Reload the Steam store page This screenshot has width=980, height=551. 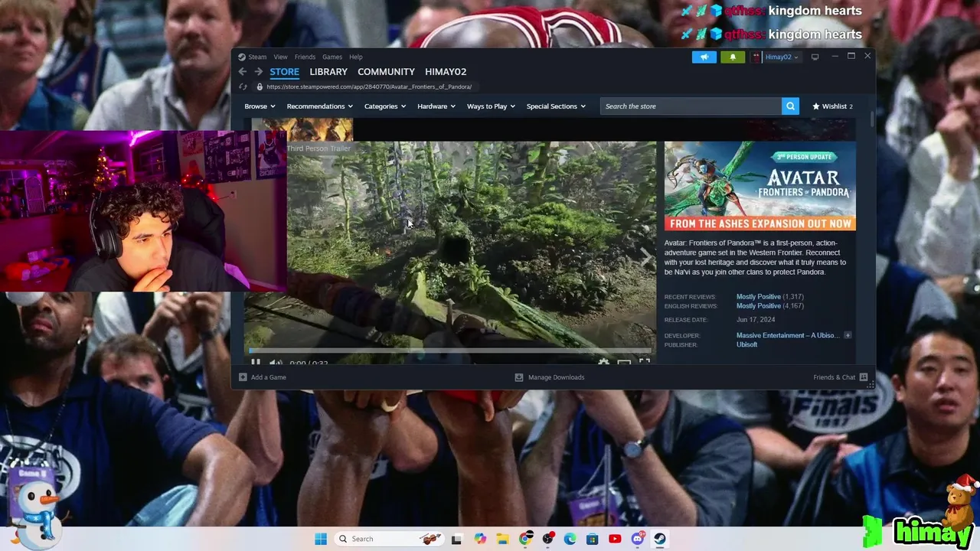(243, 86)
